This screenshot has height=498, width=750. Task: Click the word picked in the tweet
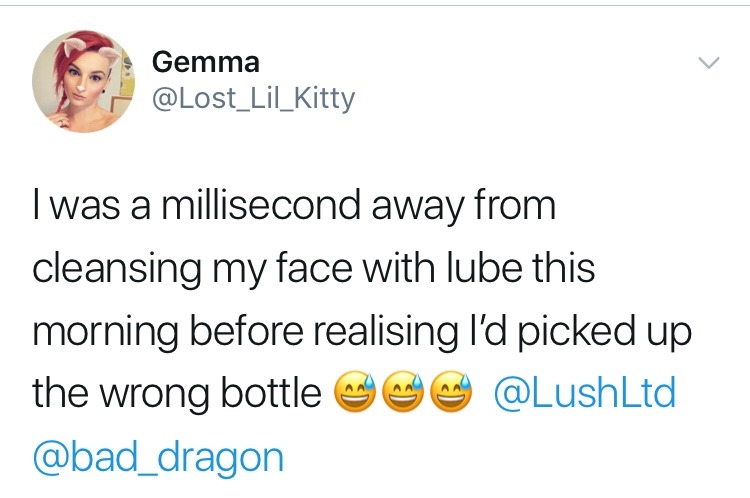pyautogui.click(x=578, y=332)
